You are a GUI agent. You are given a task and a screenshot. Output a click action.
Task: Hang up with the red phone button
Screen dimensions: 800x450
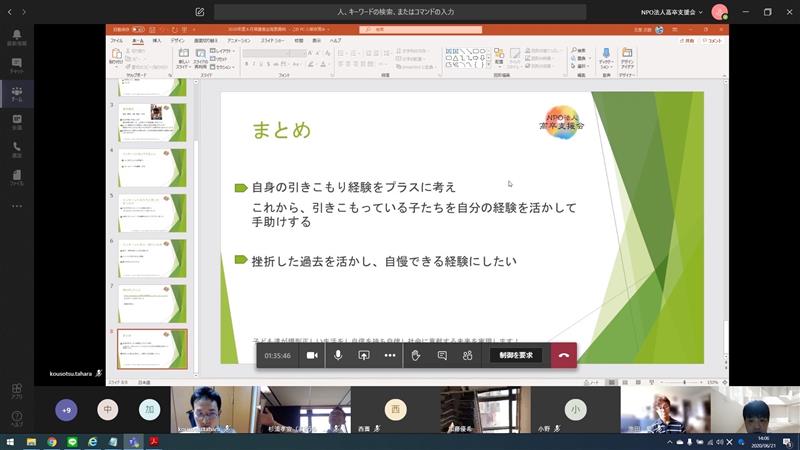pos(564,355)
